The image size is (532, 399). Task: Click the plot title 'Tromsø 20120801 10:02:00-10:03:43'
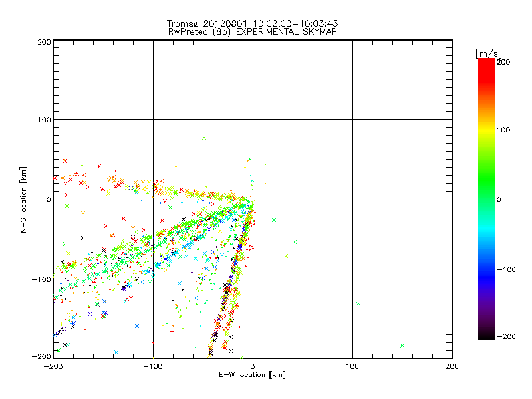click(252, 23)
